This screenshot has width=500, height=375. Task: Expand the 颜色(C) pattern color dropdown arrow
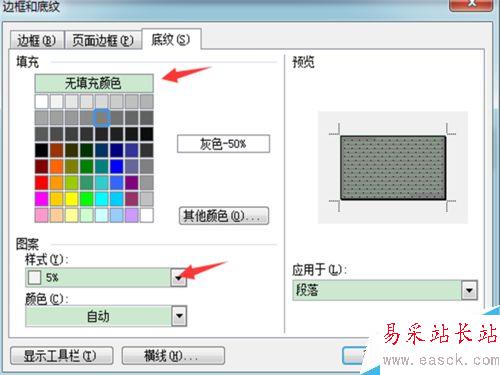(x=179, y=316)
